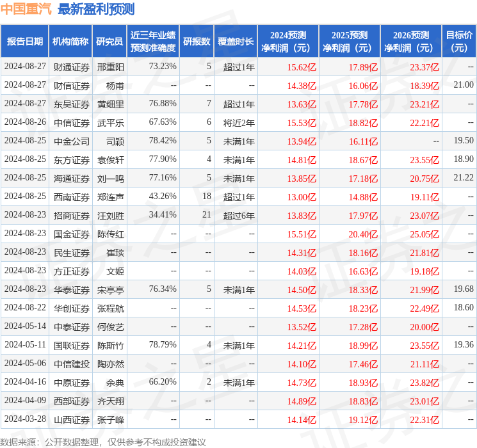This screenshot has width=477, height=448.
Task: Select the 财信证券 institution cell
Action: click(x=72, y=86)
